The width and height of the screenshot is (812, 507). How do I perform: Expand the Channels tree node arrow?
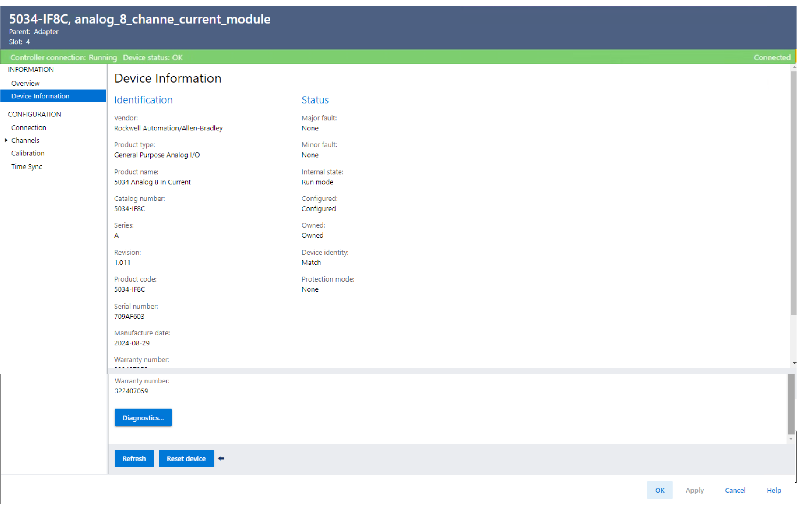pos(6,140)
